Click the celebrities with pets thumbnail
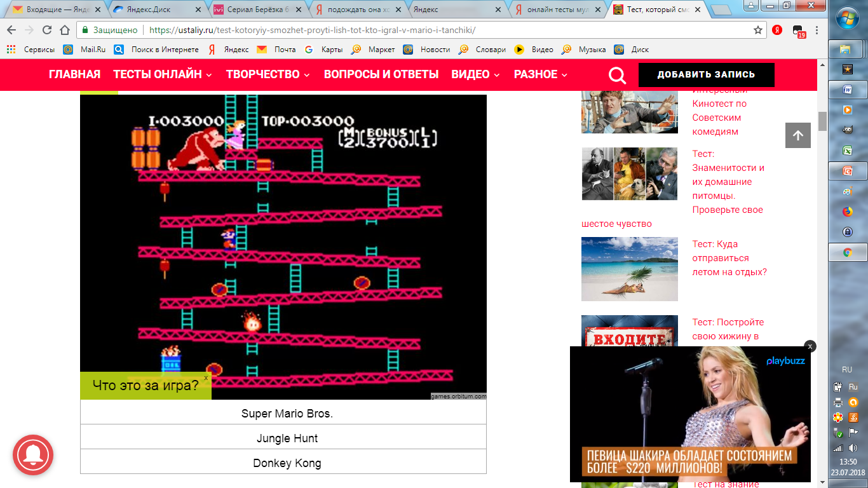The width and height of the screenshot is (868, 488). (x=630, y=173)
